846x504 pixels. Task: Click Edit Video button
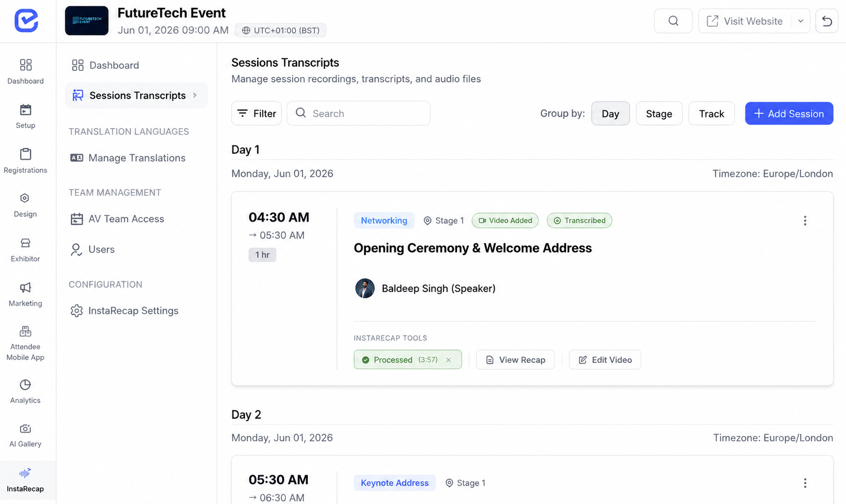pos(605,360)
